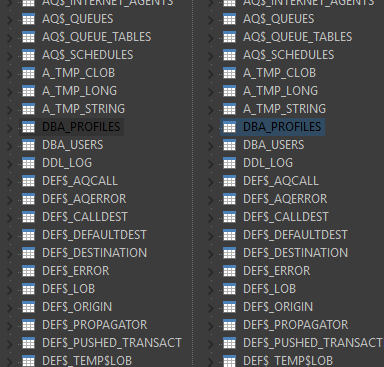Click the table icon of AQ$_QUEUES in the left panel
This screenshot has width=384, height=367.
click(x=28, y=19)
